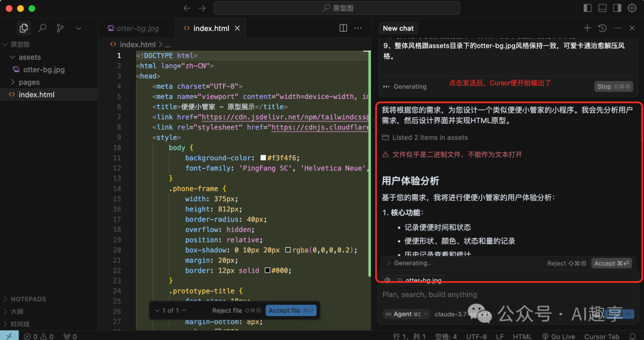Stop the generating response
This screenshot has width=644, height=340.
coord(614,86)
